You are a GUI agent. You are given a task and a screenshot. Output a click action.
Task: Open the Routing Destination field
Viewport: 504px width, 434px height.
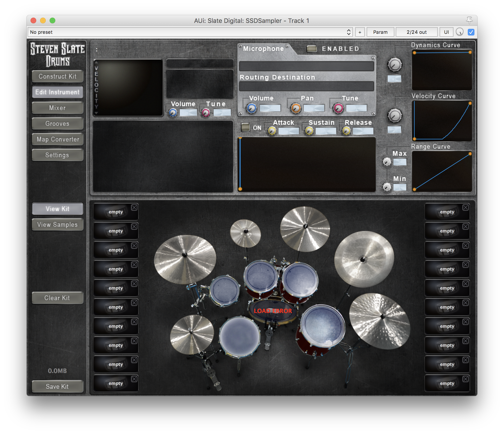307,86
